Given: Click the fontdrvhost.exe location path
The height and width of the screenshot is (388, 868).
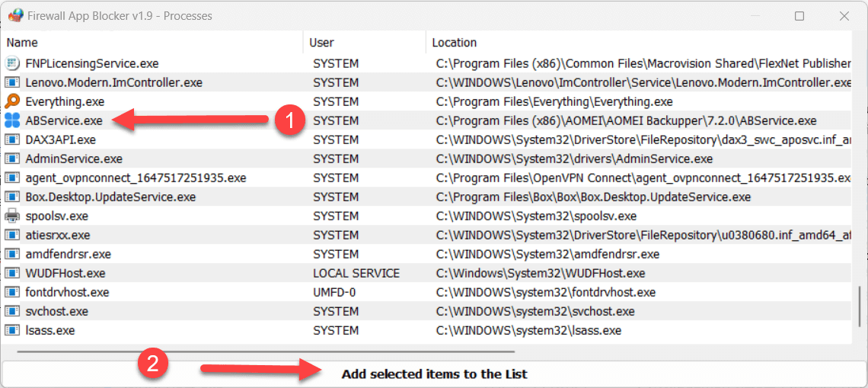Looking at the screenshot, I should (x=545, y=292).
